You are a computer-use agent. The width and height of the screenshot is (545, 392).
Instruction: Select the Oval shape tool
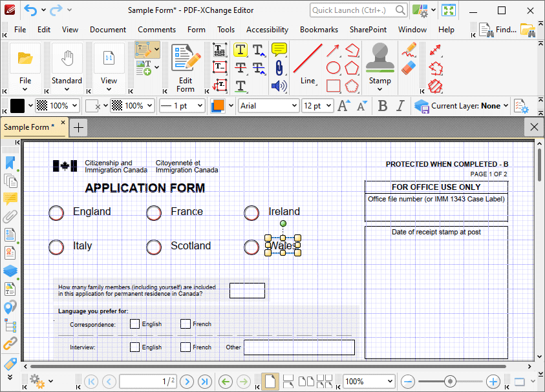pyautogui.click(x=333, y=68)
